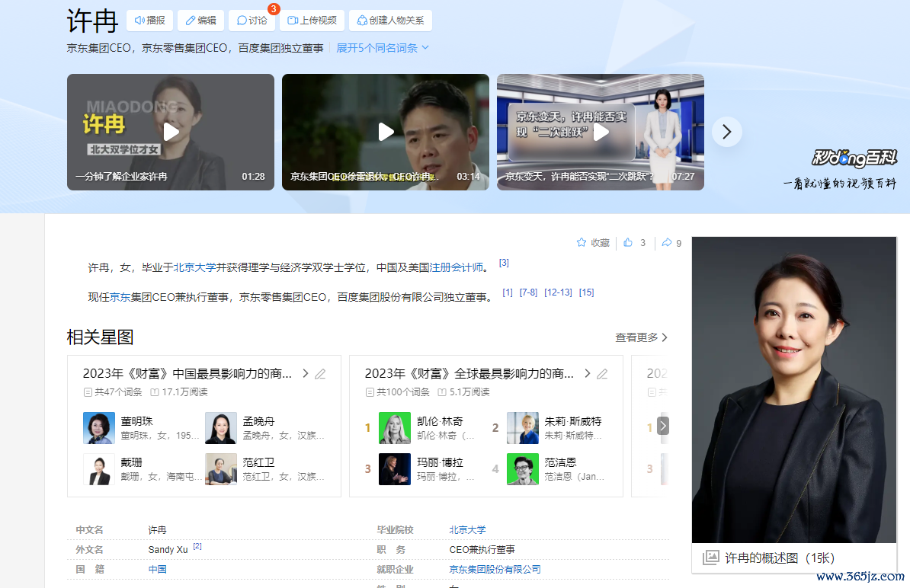Open 孟晚舟's photo thumbnail
The height and width of the screenshot is (588, 910).
point(221,428)
